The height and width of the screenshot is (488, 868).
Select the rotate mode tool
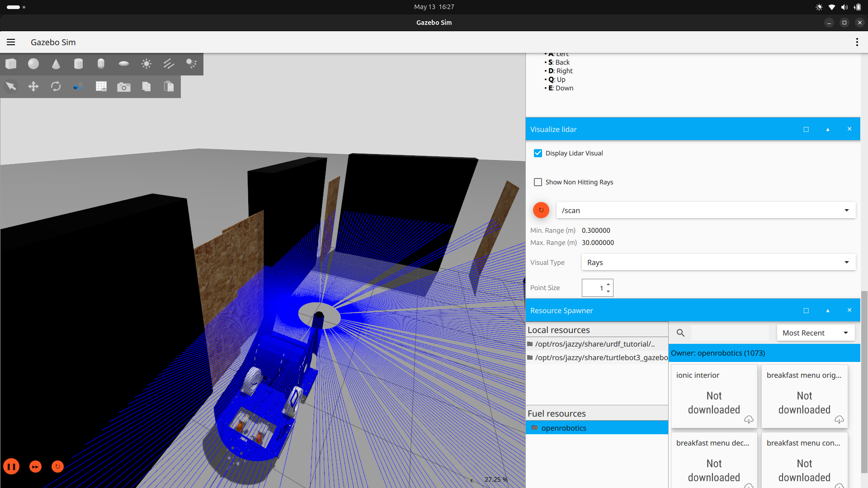coord(56,86)
